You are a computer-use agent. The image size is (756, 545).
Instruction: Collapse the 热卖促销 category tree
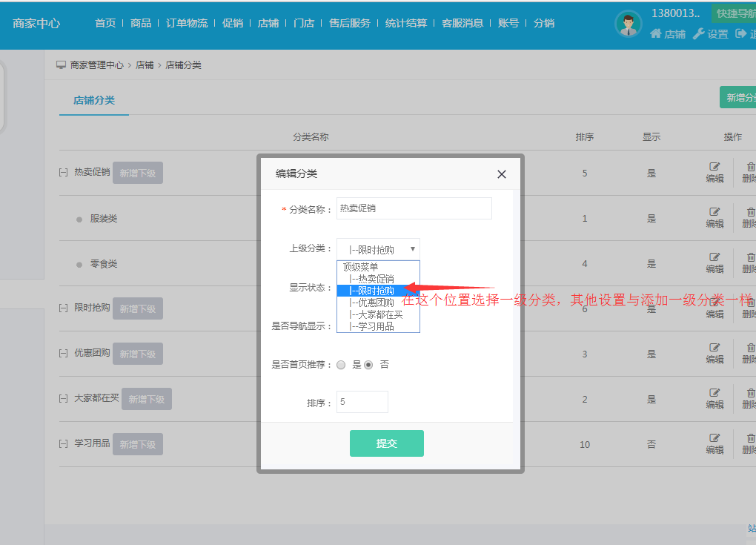[x=63, y=172]
